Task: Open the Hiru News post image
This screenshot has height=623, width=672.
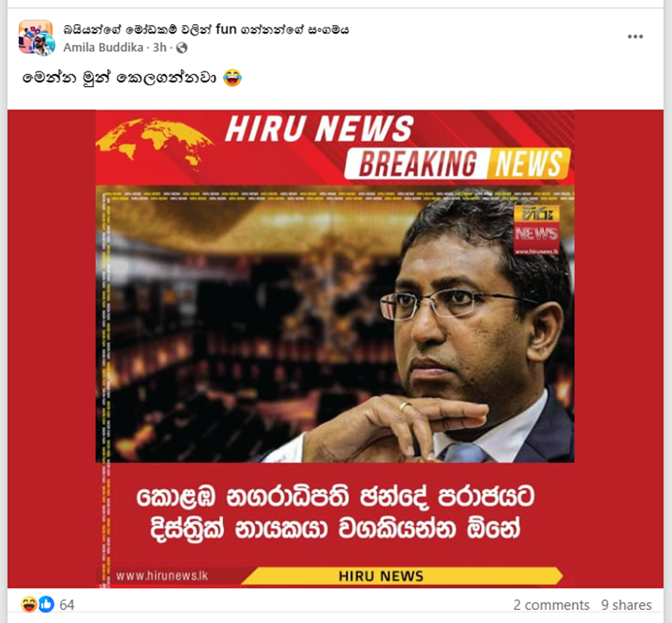Action: pos(335,349)
